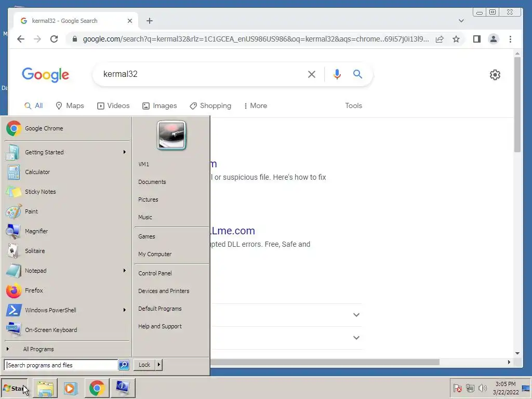Expand Notepad recent files arrow
The width and height of the screenshot is (532, 399).
[125, 270]
